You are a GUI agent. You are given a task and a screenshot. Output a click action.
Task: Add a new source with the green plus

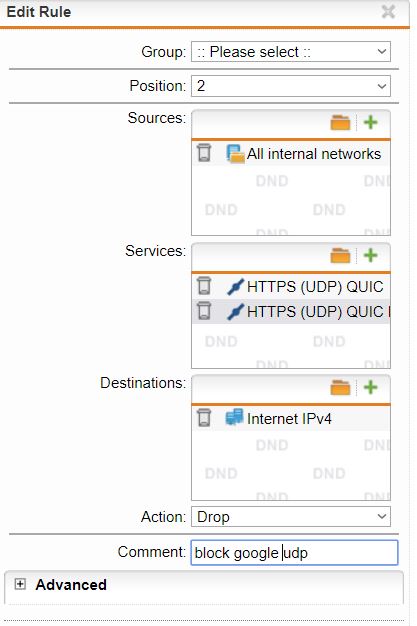click(370, 122)
